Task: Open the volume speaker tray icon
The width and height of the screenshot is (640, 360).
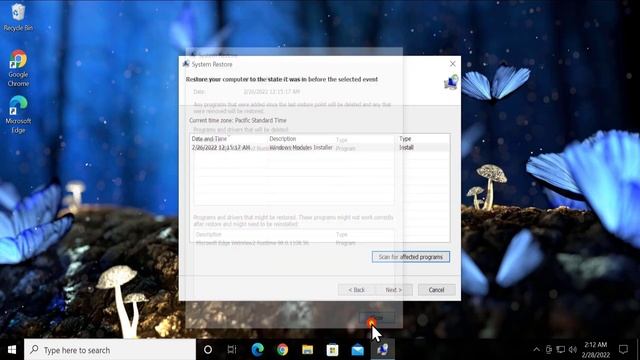Action: tap(573, 350)
